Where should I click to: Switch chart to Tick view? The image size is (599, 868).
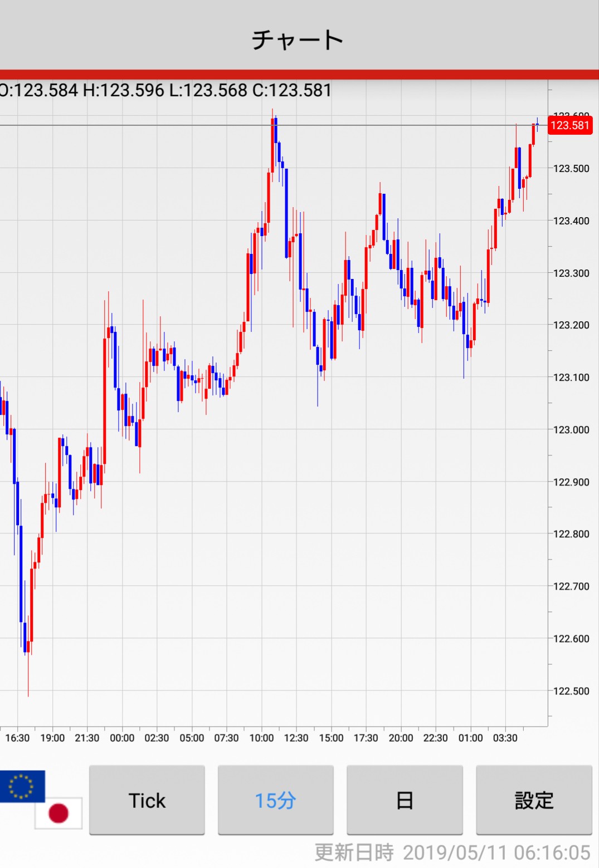[x=147, y=800]
